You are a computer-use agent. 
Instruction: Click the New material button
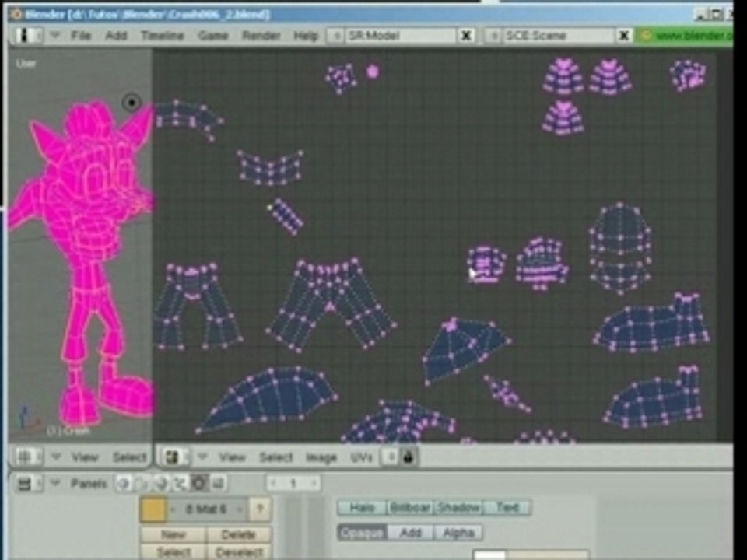coord(174,535)
